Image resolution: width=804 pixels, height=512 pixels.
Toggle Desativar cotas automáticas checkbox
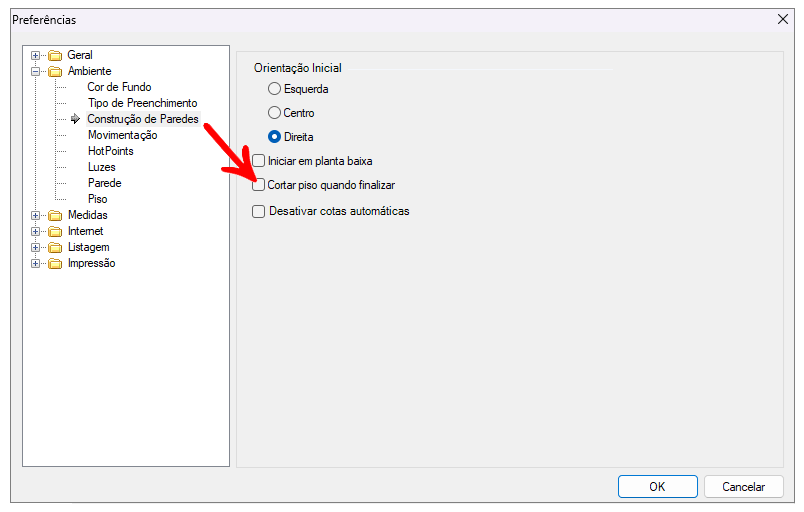[259, 211]
